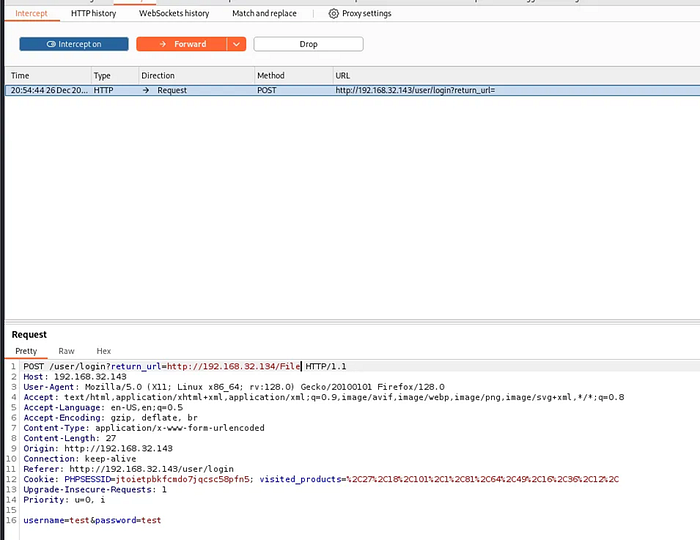This screenshot has width=700, height=540.
Task: Expand the Forward button dropdown arrow
Action: coord(237,44)
